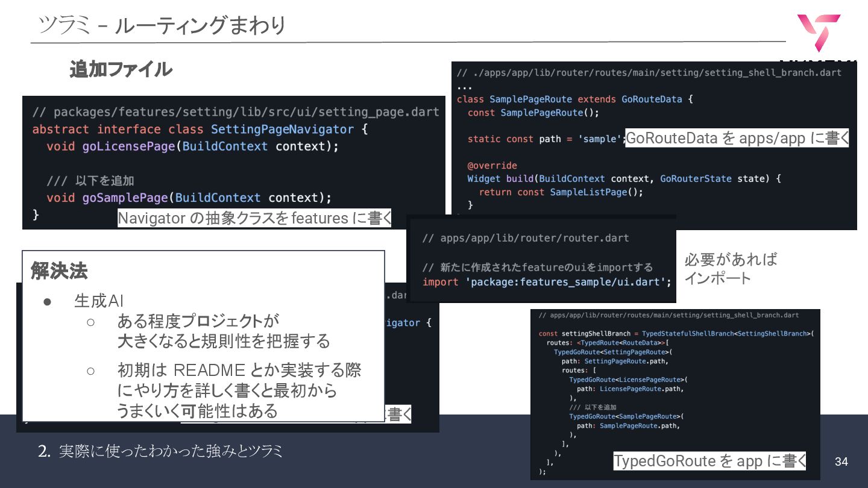Click the 'routes: <TypedRoute<RouteData>>[' line
Screen dimensions: 868x488
click(x=608, y=342)
